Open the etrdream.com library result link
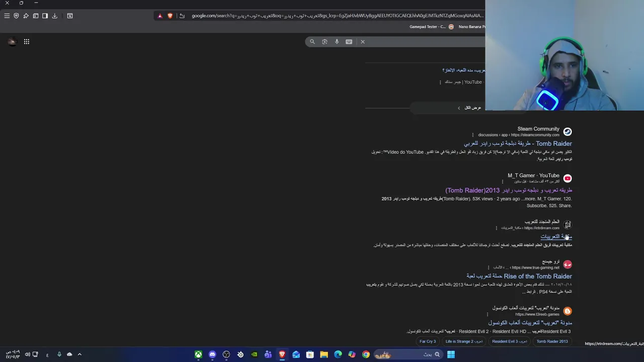 click(x=556, y=237)
